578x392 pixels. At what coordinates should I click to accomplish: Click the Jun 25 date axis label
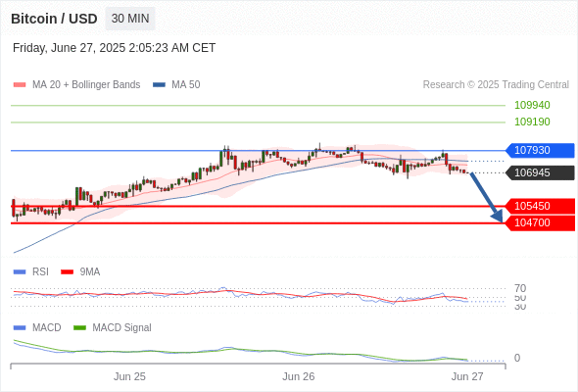(129, 376)
